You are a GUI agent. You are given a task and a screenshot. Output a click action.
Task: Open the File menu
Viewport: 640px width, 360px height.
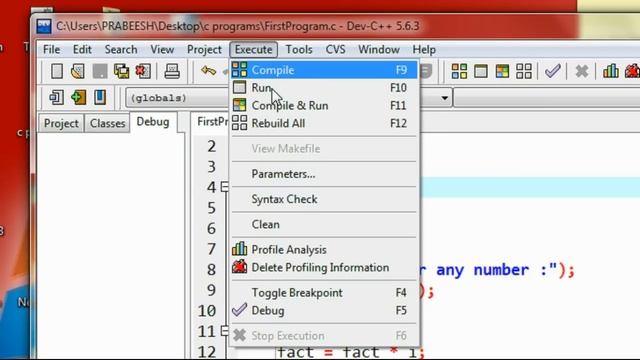pos(51,49)
